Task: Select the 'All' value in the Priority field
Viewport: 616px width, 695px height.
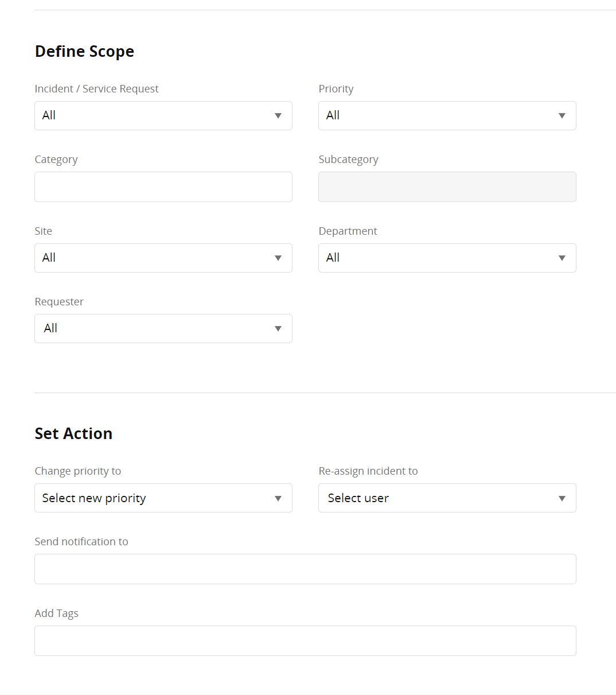Action: [333, 115]
